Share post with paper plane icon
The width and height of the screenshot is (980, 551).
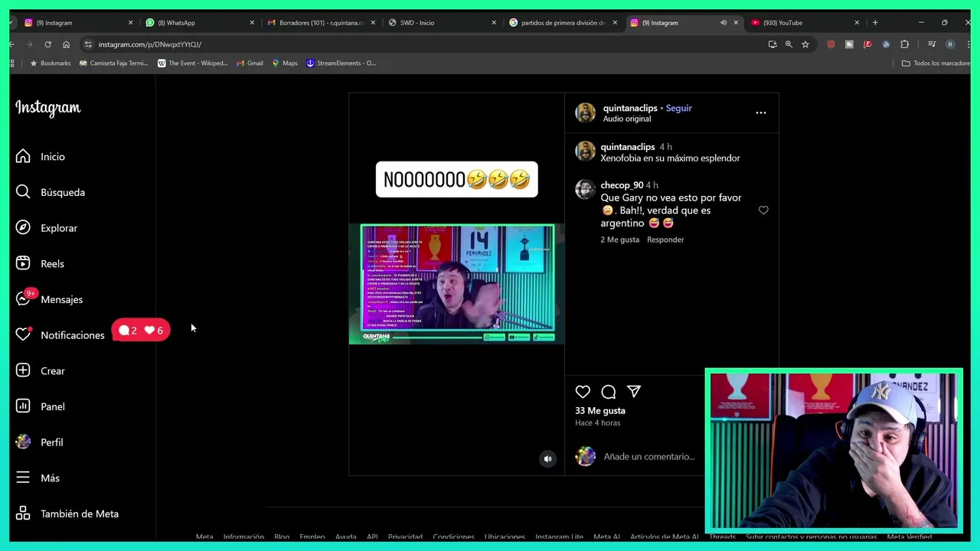click(x=634, y=391)
